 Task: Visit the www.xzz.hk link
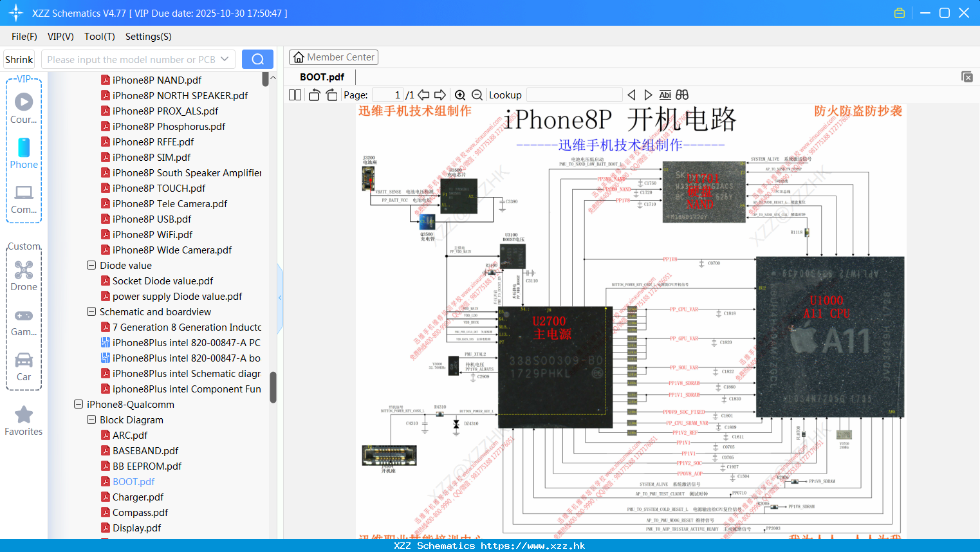point(533,546)
